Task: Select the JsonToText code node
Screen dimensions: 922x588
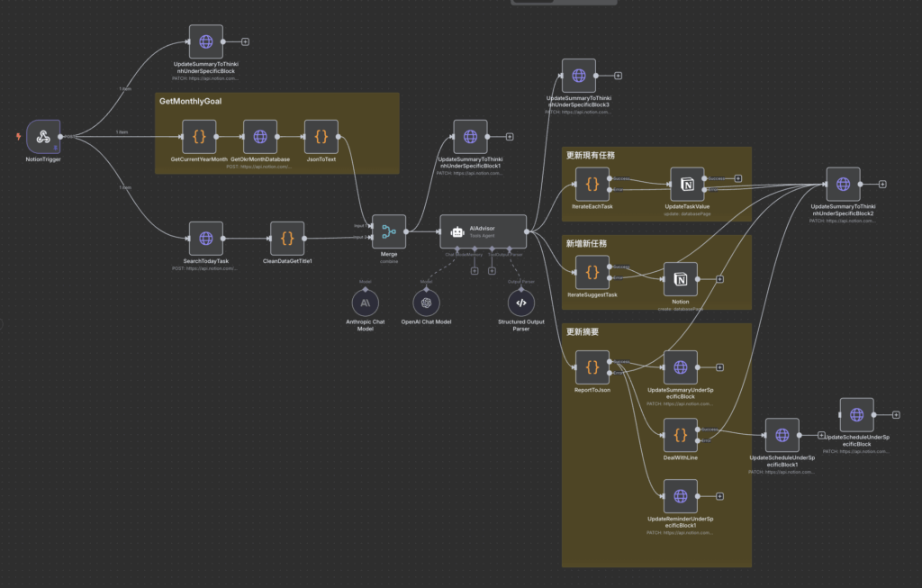Action: [x=321, y=137]
